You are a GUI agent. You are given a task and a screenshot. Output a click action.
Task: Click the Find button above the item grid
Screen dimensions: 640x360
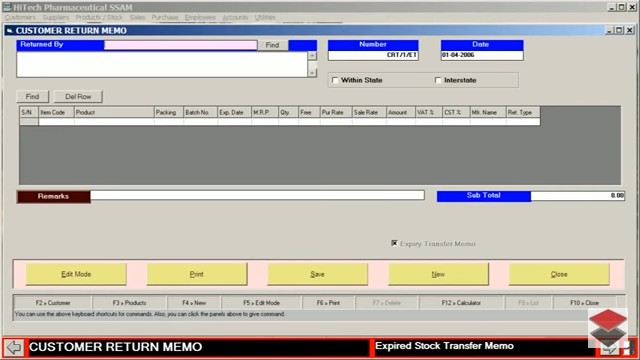pos(32,96)
